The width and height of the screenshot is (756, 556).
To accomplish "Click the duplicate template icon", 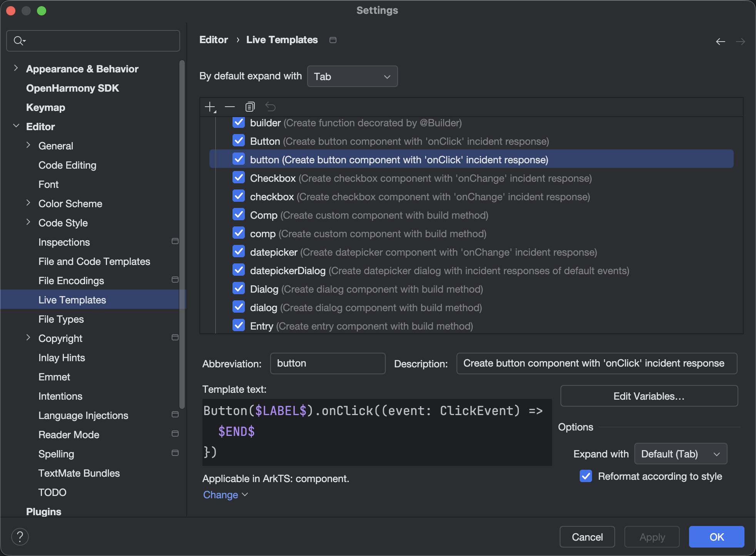I will [x=250, y=107].
